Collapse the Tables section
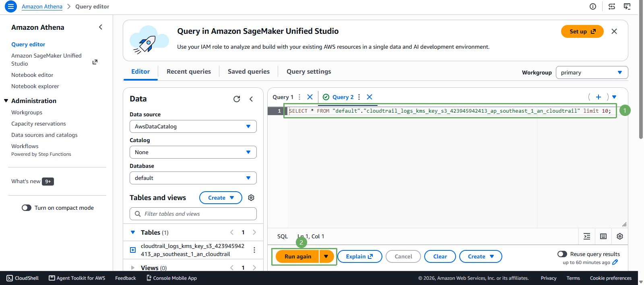This screenshot has height=285, width=644. [133, 232]
